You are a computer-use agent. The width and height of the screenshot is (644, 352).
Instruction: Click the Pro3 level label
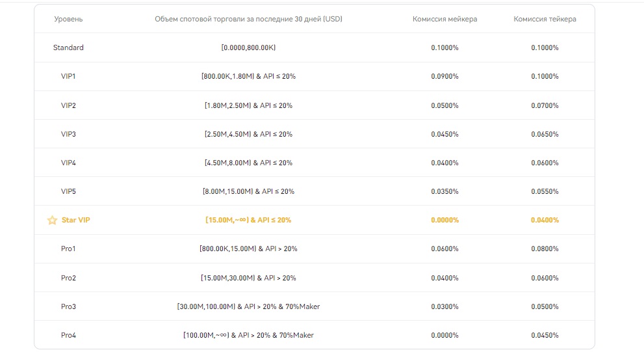68,306
